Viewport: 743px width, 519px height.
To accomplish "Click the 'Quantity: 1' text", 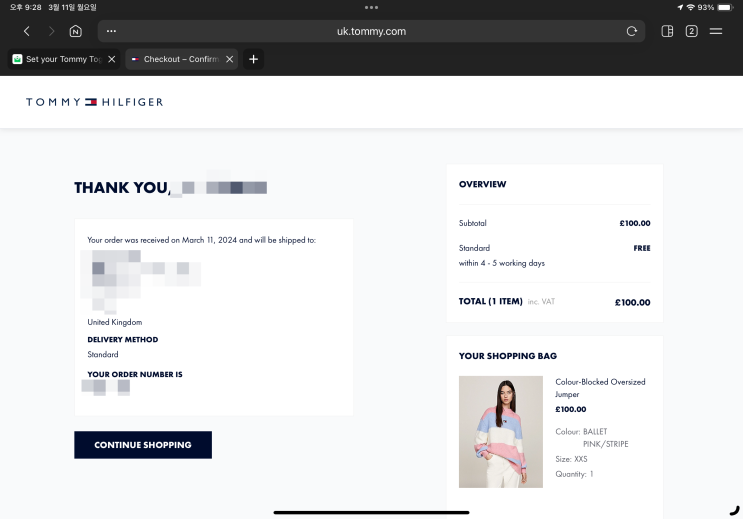I will tap(574, 474).
